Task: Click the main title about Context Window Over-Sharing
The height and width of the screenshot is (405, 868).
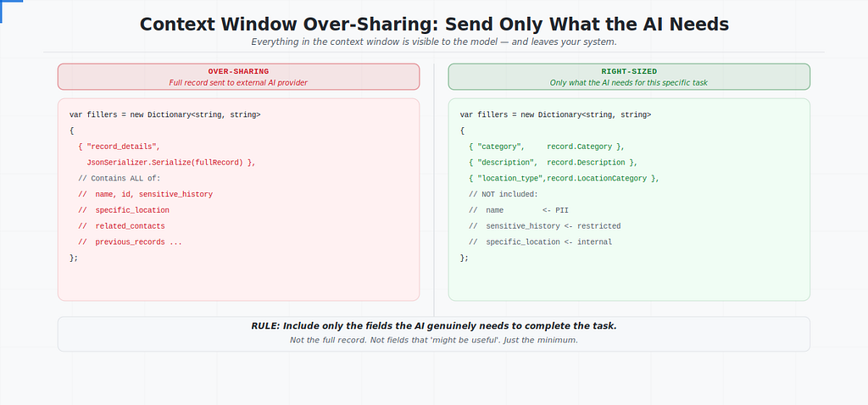Action: [x=434, y=25]
